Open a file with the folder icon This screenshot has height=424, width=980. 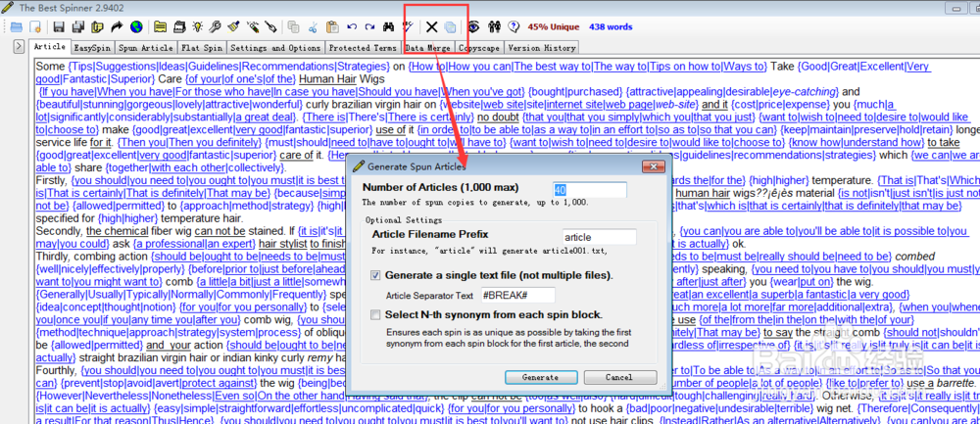point(17,26)
